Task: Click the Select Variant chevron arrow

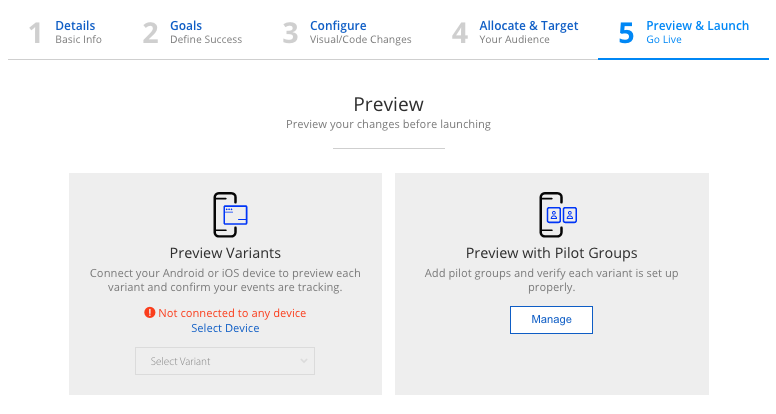Action: 304,361
